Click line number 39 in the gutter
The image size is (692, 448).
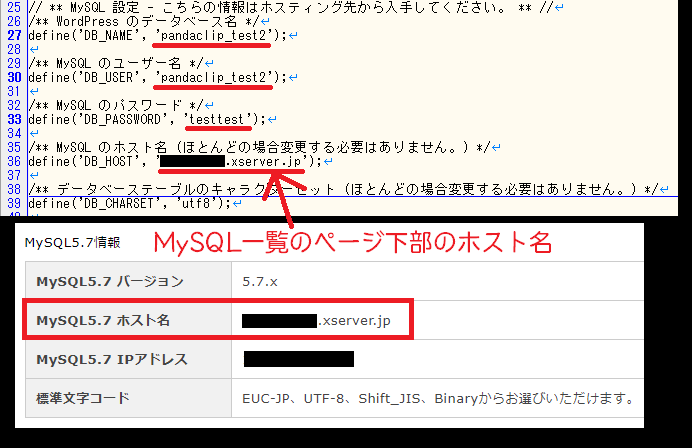pyautogui.click(x=14, y=203)
